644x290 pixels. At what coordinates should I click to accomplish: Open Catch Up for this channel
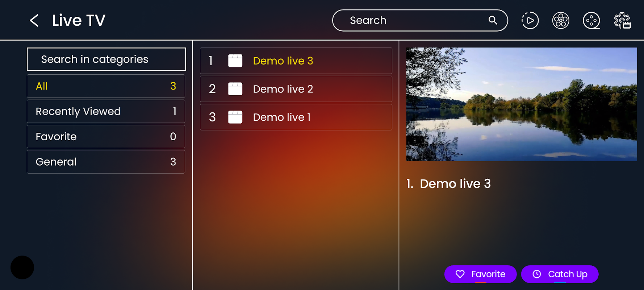560,274
